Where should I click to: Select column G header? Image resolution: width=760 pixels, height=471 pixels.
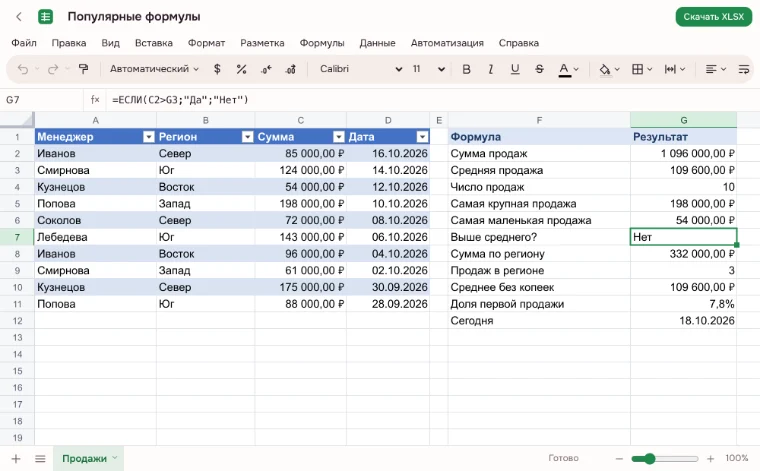pyautogui.click(x=683, y=120)
